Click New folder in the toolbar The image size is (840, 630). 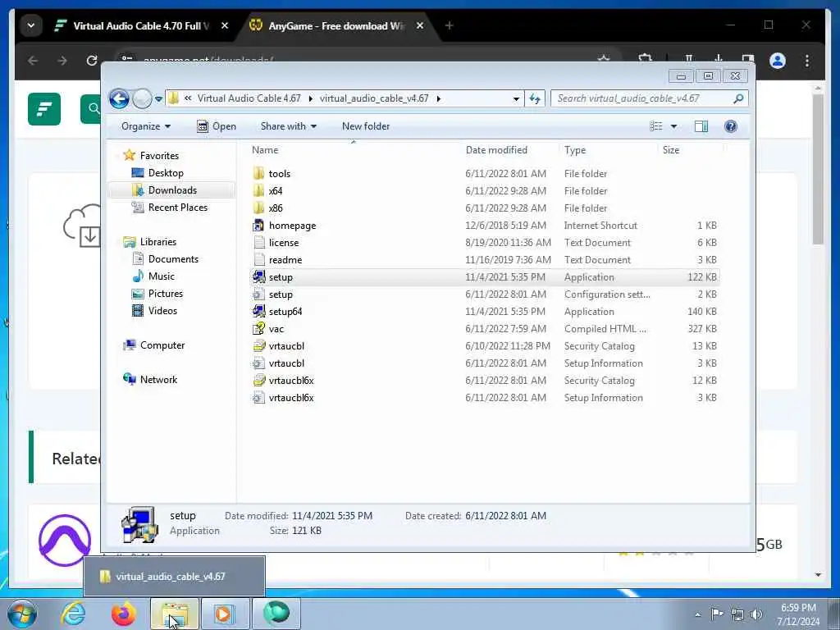pyautogui.click(x=366, y=126)
